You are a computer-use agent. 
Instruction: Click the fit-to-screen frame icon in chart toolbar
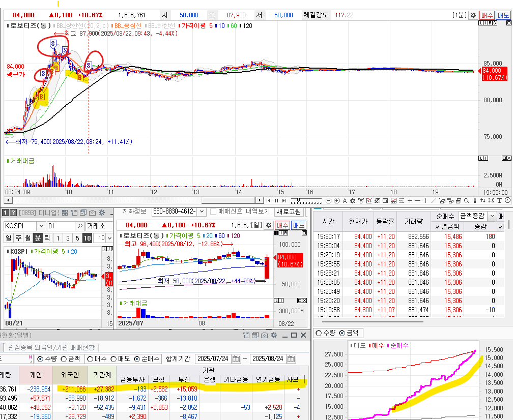[491, 200]
